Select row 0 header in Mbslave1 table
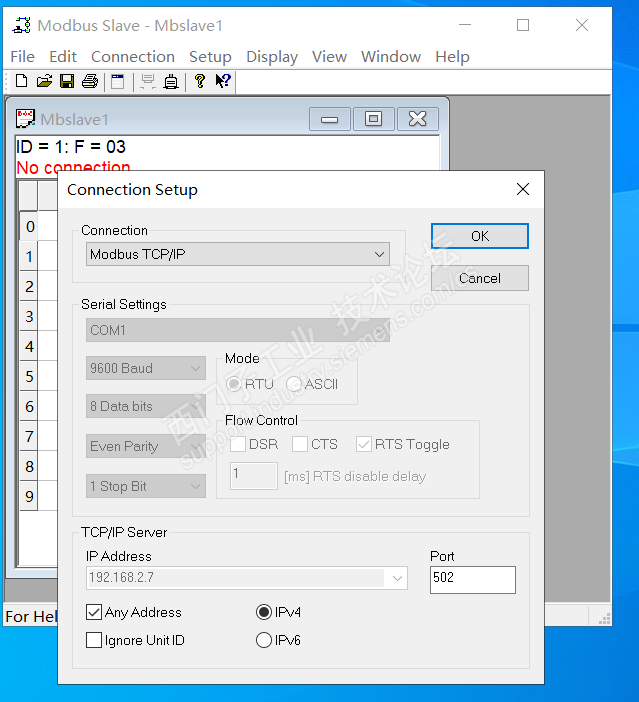 pyautogui.click(x=29, y=226)
